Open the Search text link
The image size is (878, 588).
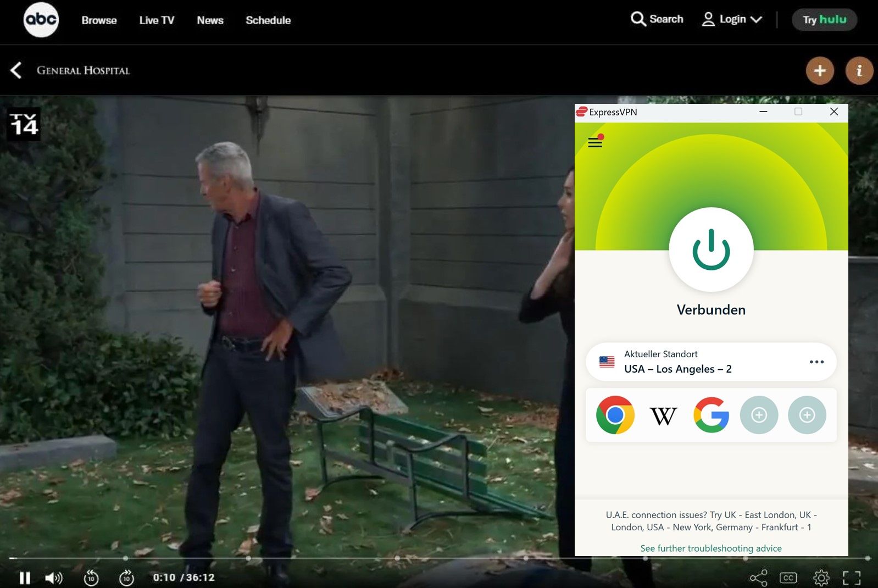[666, 19]
